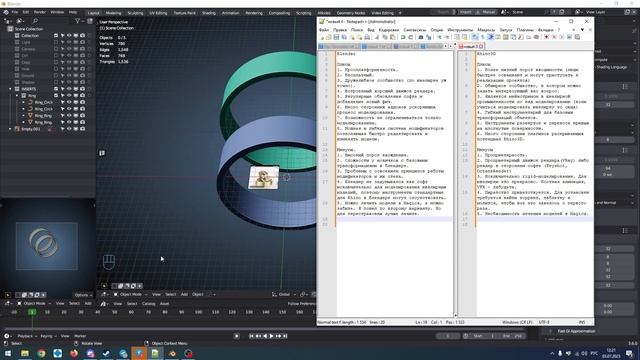
Task: Toggle the INSERTS collection checkbox
Action: 56,89
